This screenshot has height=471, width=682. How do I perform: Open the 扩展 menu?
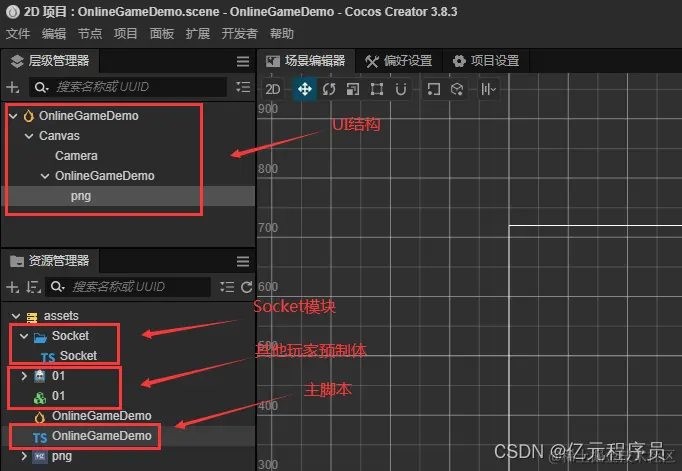pos(197,34)
